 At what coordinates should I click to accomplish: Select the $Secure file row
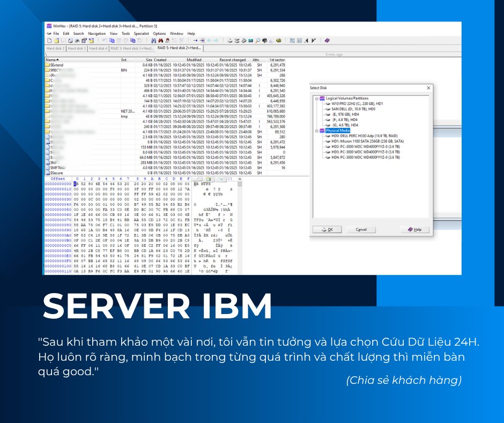click(x=165, y=173)
